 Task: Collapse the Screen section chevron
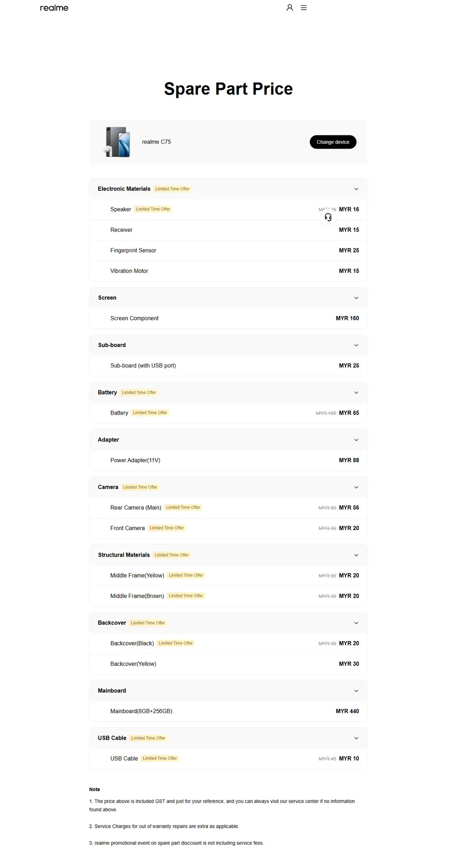click(x=356, y=298)
